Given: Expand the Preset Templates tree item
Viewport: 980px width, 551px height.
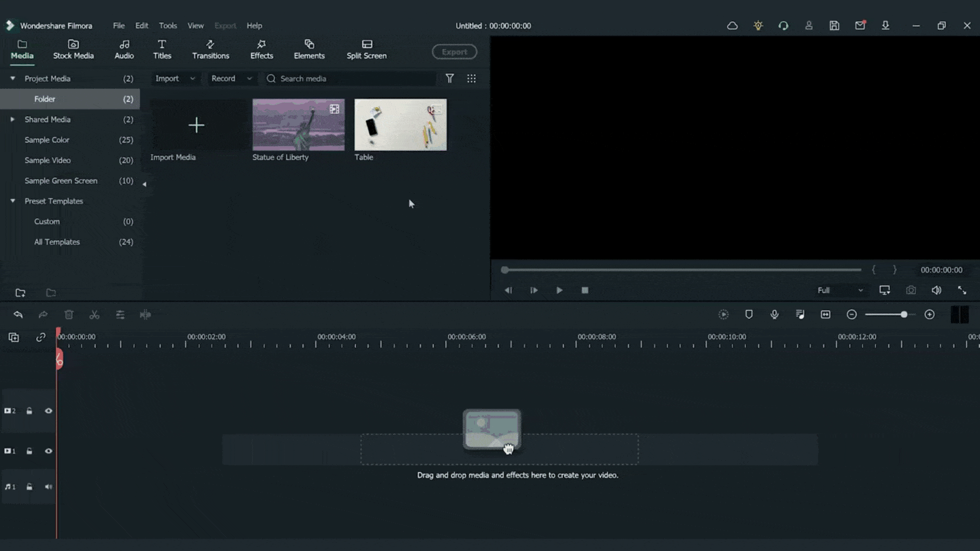Looking at the screenshot, I should click(12, 201).
